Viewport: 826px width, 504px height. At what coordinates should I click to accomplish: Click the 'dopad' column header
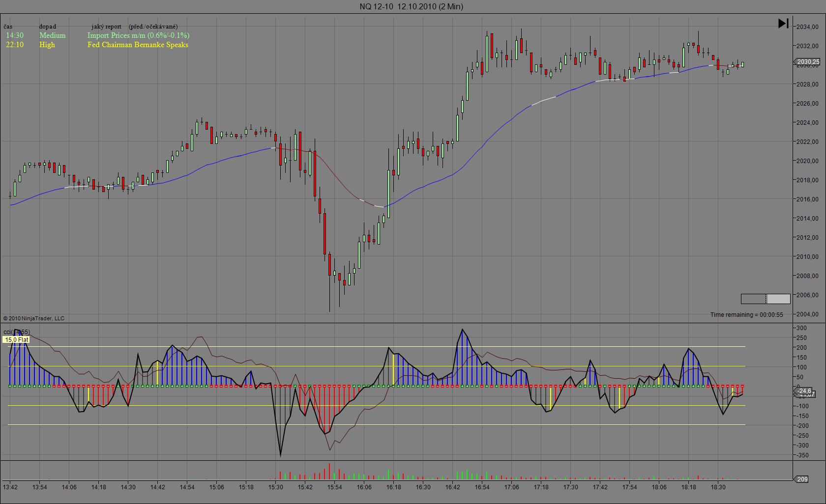point(48,27)
